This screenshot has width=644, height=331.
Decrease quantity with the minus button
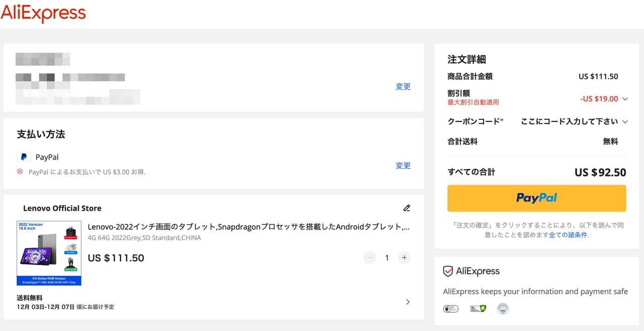tap(370, 258)
